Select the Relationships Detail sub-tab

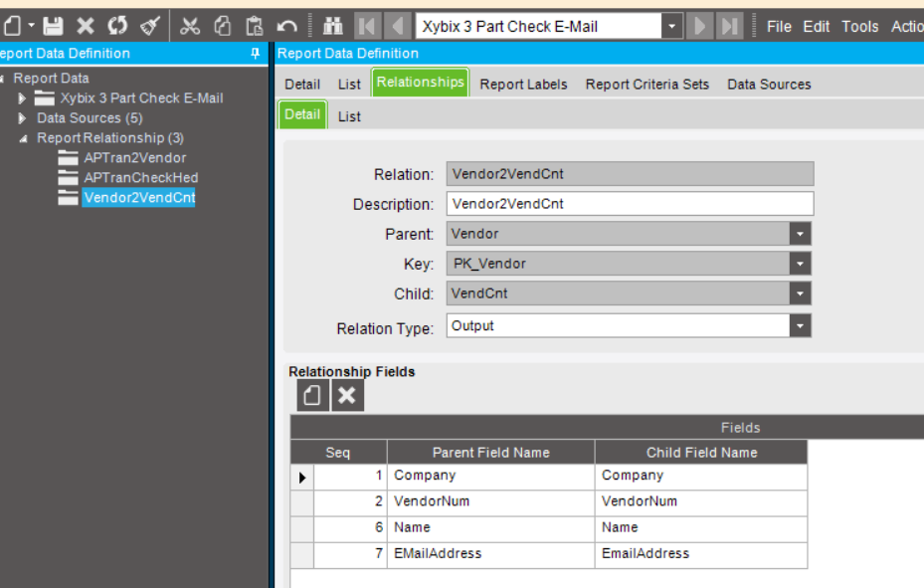pos(302,114)
